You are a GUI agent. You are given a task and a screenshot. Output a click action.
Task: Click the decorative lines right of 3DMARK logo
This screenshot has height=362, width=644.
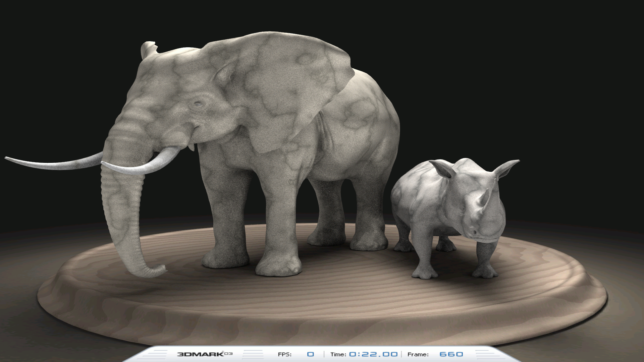[253, 354]
